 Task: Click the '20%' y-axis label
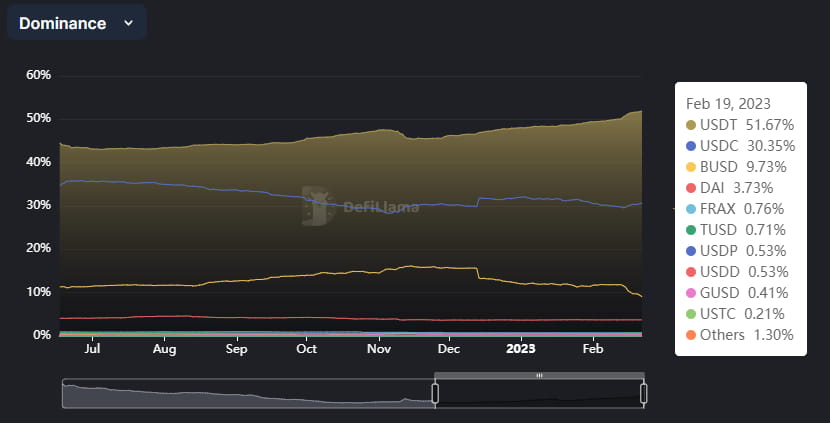[x=39, y=248]
